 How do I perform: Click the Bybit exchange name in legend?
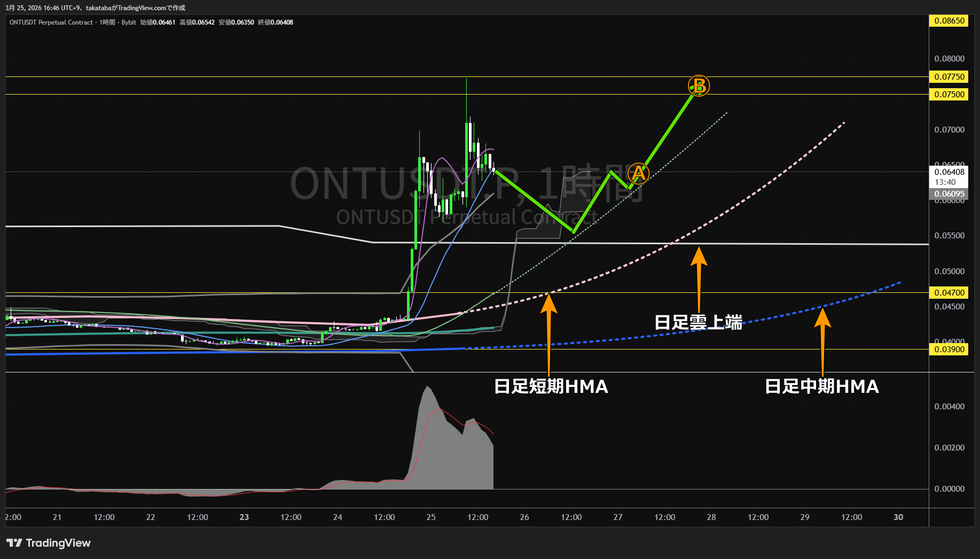[x=129, y=22]
